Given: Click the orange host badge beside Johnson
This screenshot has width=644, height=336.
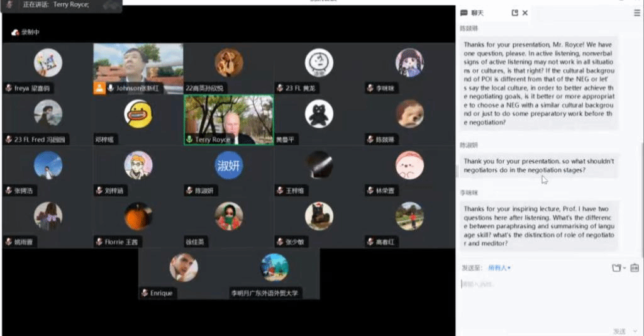Looking at the screenshot, I should tap(99, 88).
